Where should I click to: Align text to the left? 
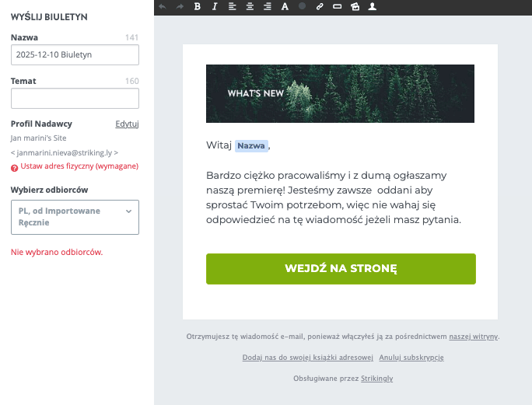click(x=233, y=6)
